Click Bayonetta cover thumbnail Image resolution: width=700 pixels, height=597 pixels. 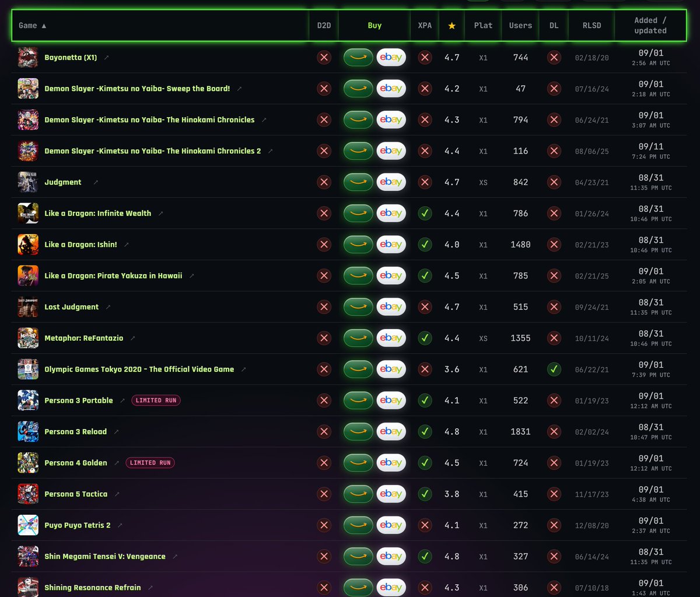pyautogui.click(x=28, y=57)
